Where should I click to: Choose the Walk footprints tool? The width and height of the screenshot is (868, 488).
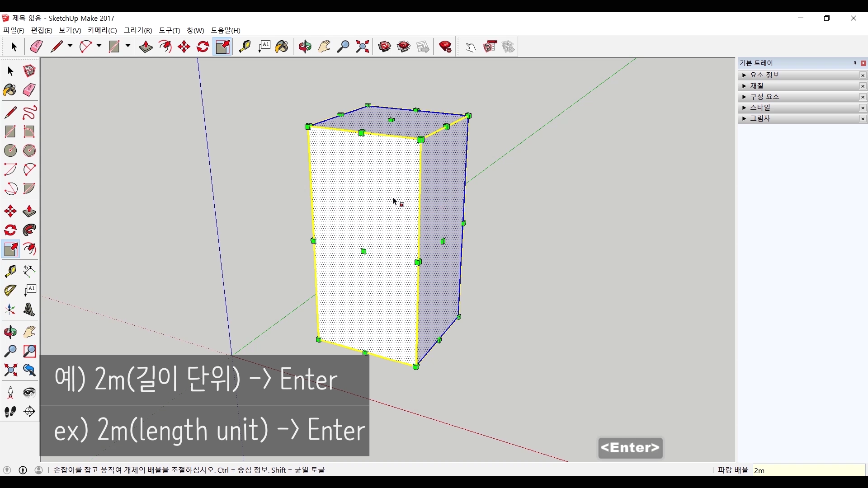(10, 412)
